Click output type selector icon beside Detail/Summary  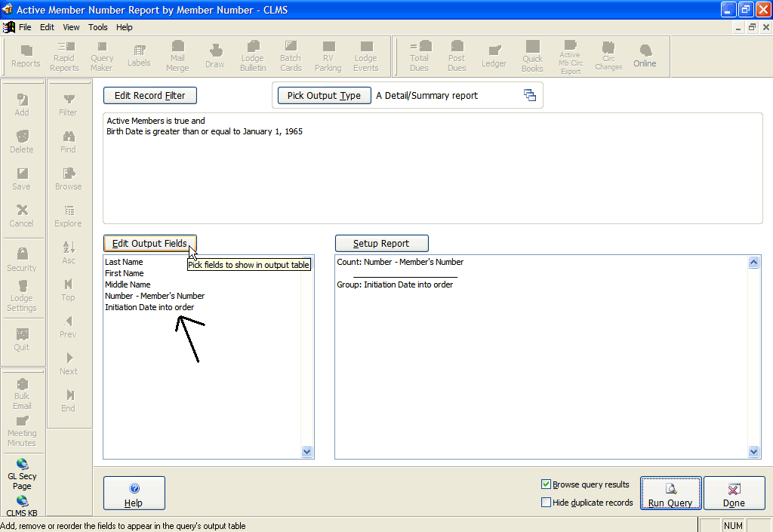530,95
